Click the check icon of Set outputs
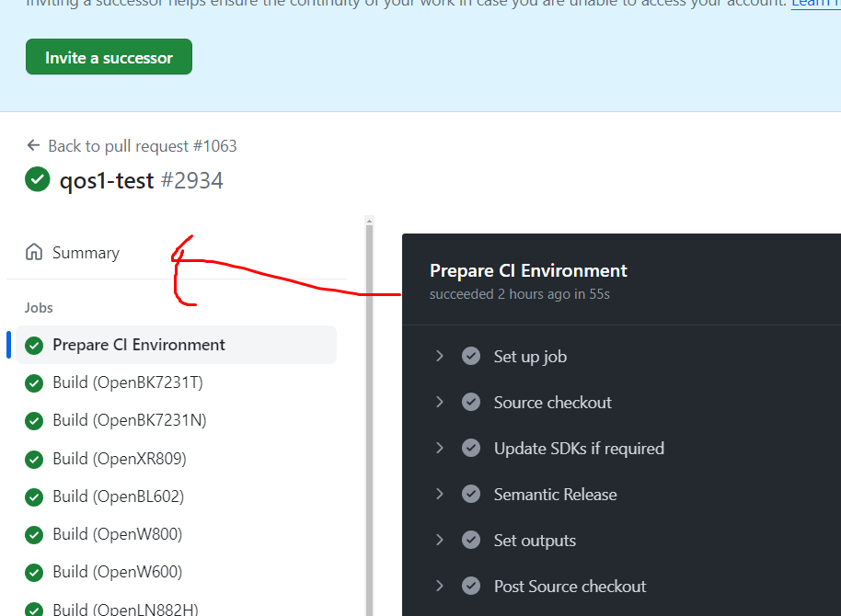This screenshot has height=616, width=841. pyautogui.click(x=471, y=540)
